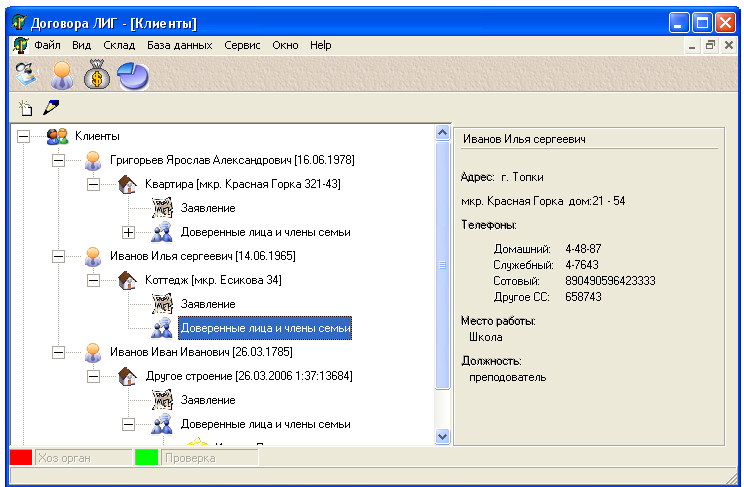Select Клиенты root label
Image resolution: width=744 pixels, height=487 pixels.
[97, 136]
